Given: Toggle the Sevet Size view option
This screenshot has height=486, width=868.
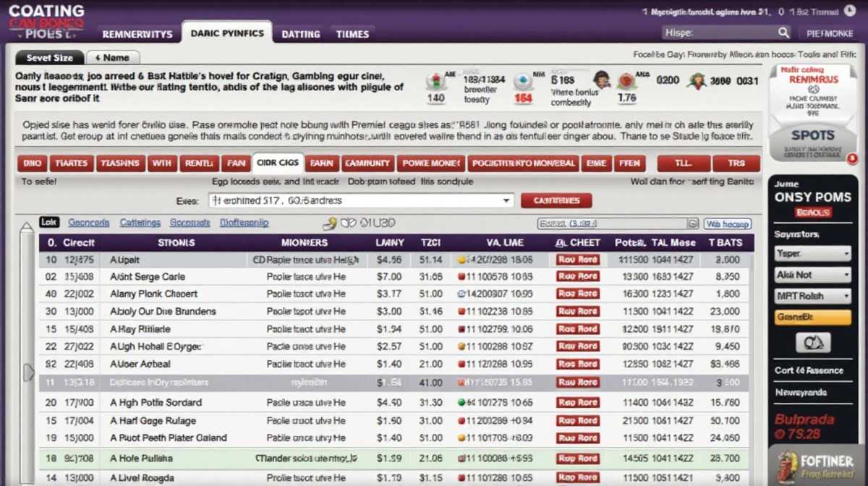Looking at the screenshot, I should click(49, 58).
